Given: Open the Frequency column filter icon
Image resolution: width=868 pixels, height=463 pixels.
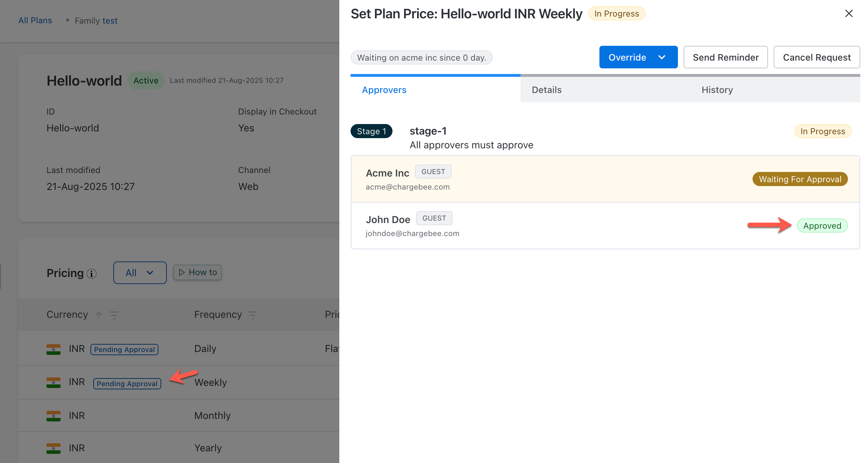Looking at the screenshot, I should (x=253, y=315).
